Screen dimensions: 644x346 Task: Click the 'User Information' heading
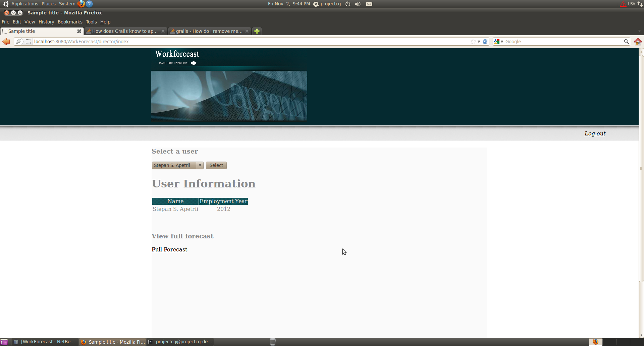[x=204, y=184]
